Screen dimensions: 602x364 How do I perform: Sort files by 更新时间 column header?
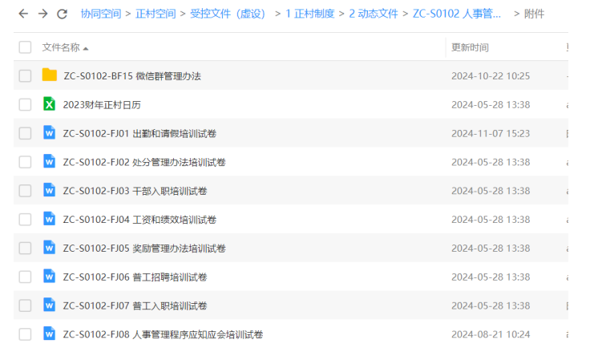click(x=470, y=47)
